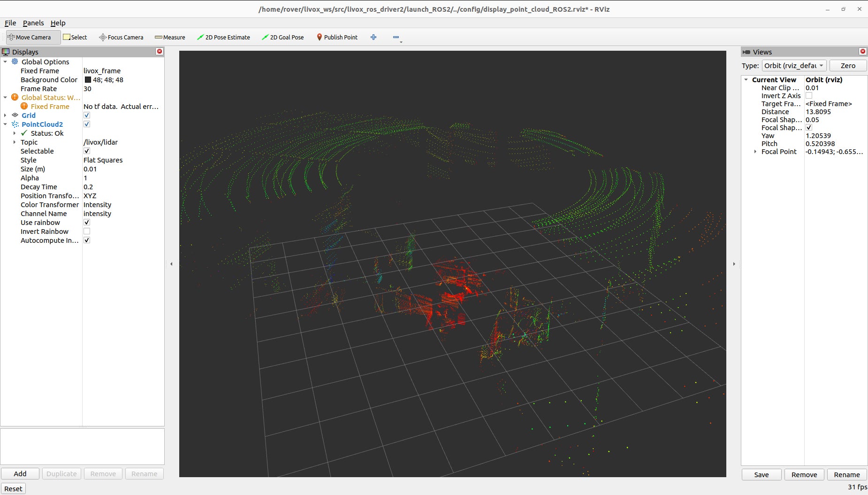The height and width of the screenshot is (495, 868).
Task: Expand the Grid display tree item
Action: [x=5, y=116]
